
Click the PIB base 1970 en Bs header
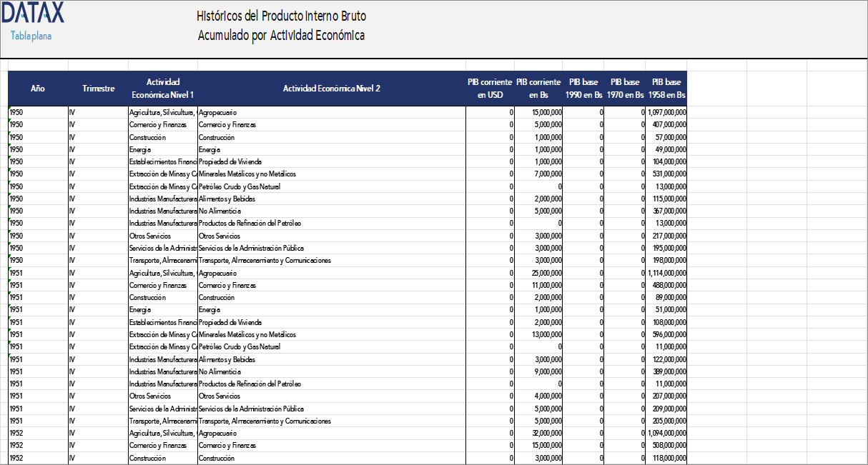coord(626,89)
